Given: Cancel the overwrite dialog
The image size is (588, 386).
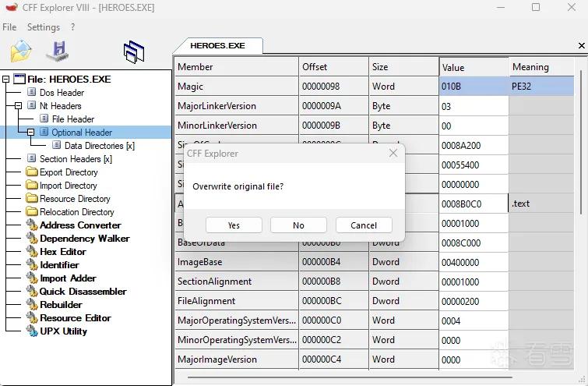Looking at the screenshot, I should (364, 225).
